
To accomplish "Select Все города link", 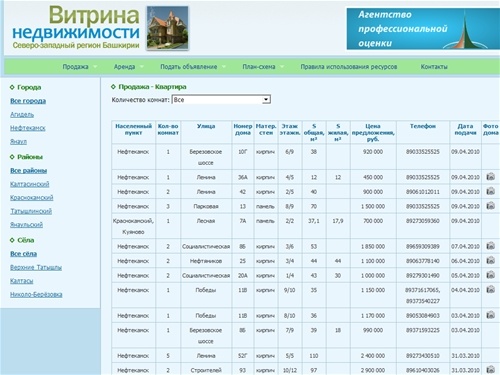I will click(x=28, y=101).
